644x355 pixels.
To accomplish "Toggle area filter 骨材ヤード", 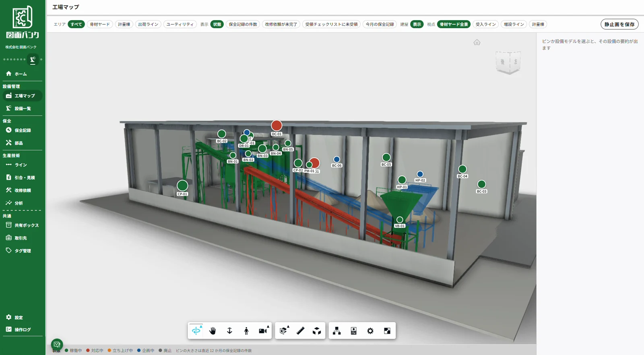I will tap(100, 25).
